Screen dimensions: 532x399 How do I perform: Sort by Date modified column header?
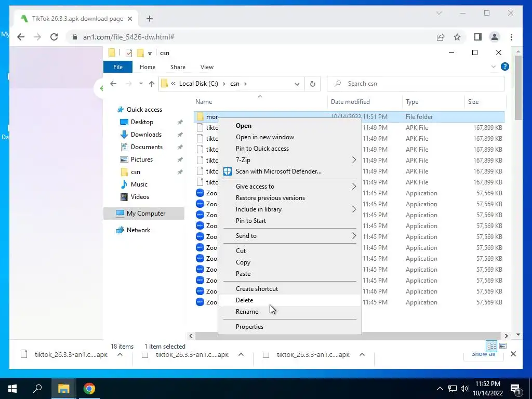click(x=350, y=102)
